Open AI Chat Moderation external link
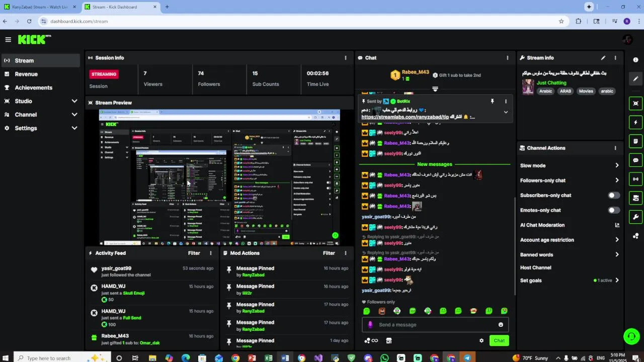This screenshot has height=362, width=644. [617, 225]
